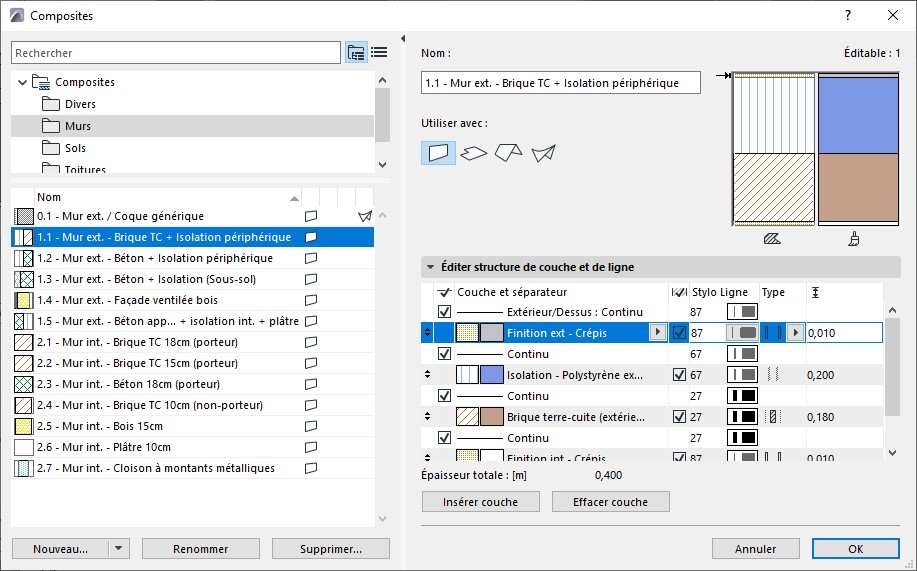Select 1.3 - Mur ext. - Béton + Isolation (Sous-sol)
The width and height of the screenshot is (917, 571).
click(192, 279)
